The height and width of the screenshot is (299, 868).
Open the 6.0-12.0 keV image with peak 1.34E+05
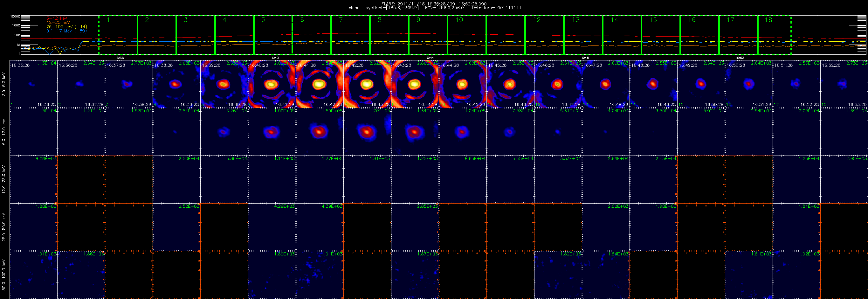415,132
